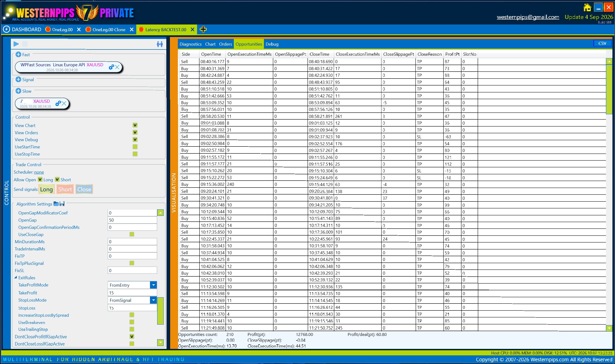The image size is (615, 364).
Task: Open the people-sync icon in control toolbar
Action: [x=160, y=44]
